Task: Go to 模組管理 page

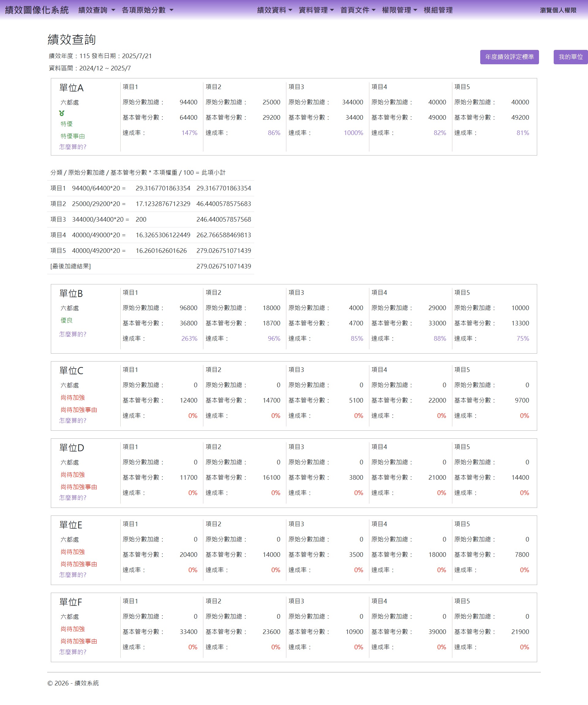Action: [x=438, y=10]
